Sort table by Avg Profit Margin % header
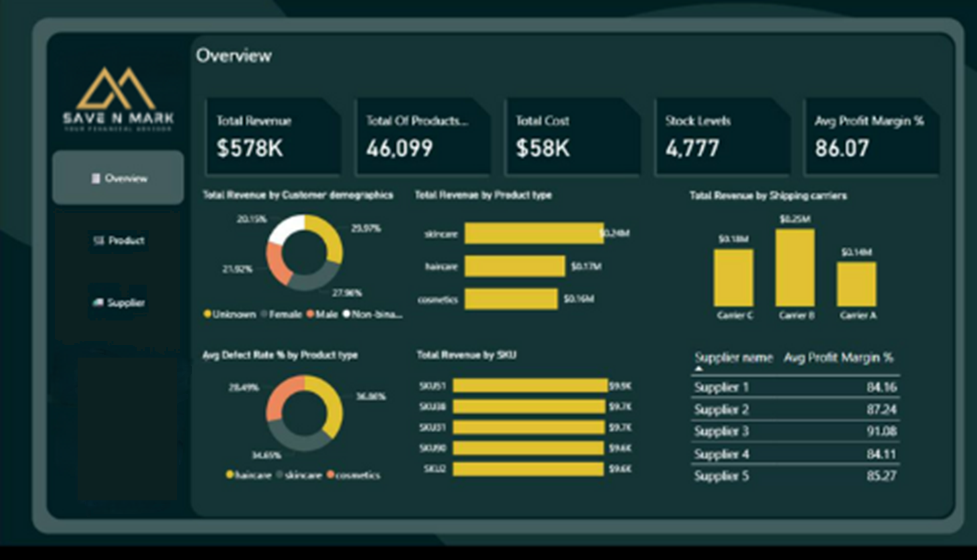This screenshot has width=977, height=560. (838, 358)
